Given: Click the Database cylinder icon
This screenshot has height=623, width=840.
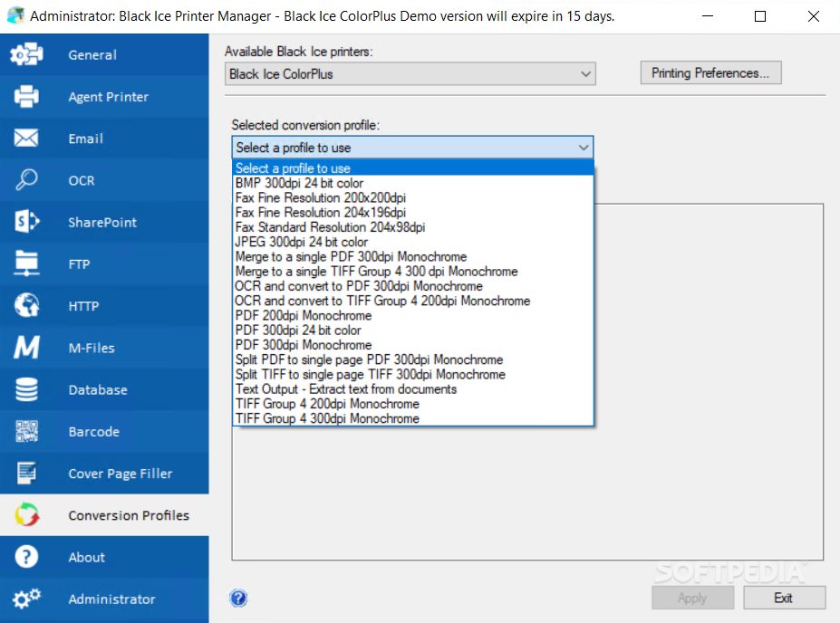Looking at the screenshot, I should click(26, 389).
